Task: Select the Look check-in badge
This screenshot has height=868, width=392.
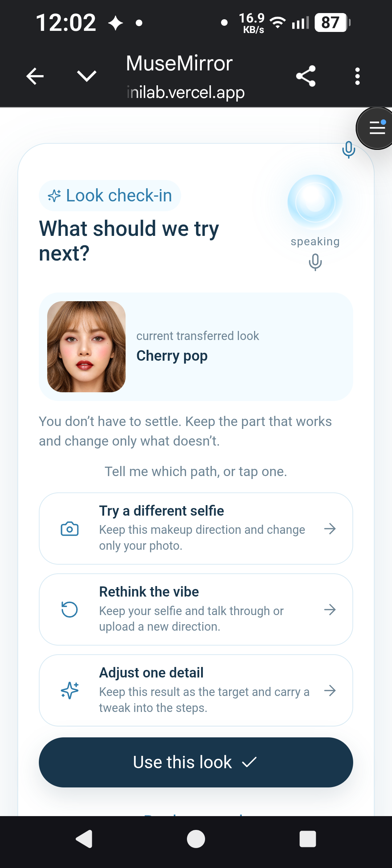Action: 110,196
